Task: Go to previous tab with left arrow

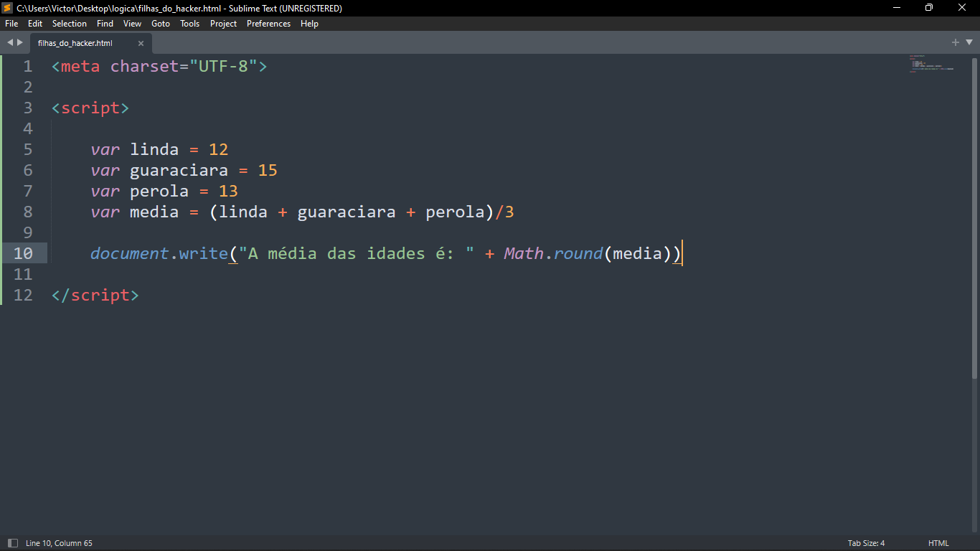Action: pyautogui.click(x=10, y=42)
